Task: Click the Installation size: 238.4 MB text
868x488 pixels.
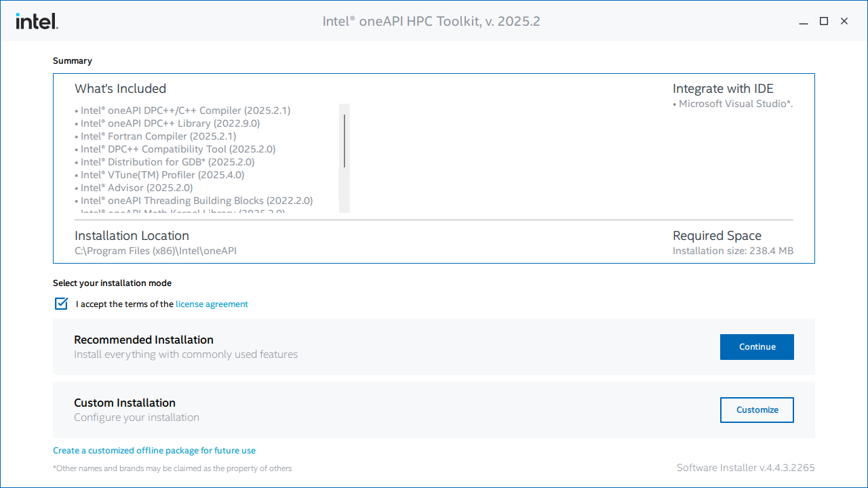Action: tap(733, 251)
